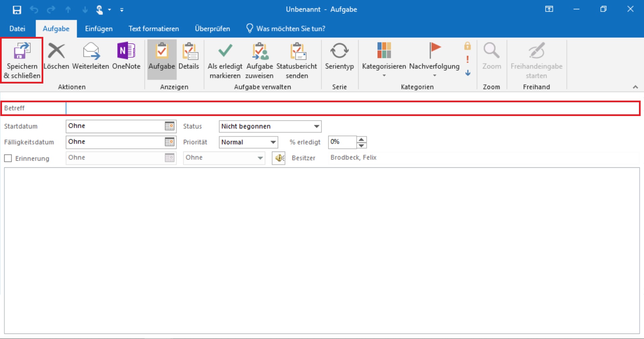Viewport: 644px width, 339px height.
Task: Switch to the Aufgabe ribbon tab
Action: (56, 29)
